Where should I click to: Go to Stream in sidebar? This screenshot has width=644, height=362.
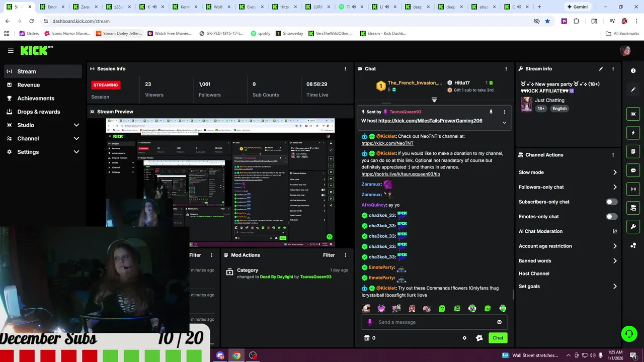coord(43,71)
